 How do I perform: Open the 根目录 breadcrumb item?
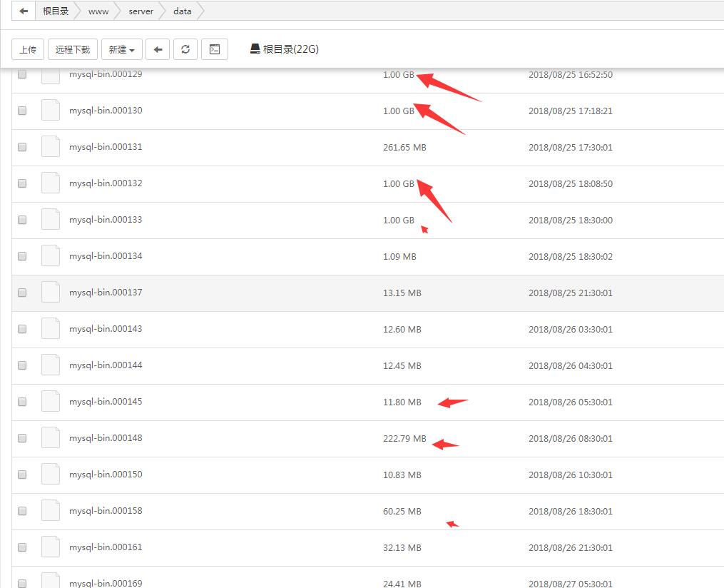pos(56,11)
